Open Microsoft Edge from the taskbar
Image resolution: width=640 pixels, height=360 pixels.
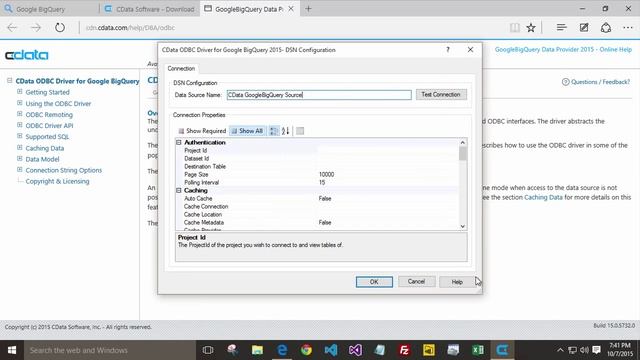[282, 350]
